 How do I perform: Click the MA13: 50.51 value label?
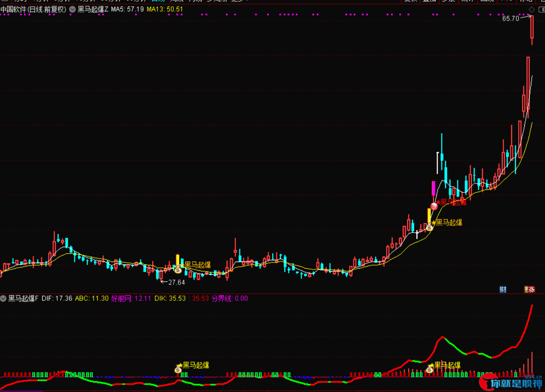coord(165,9)
